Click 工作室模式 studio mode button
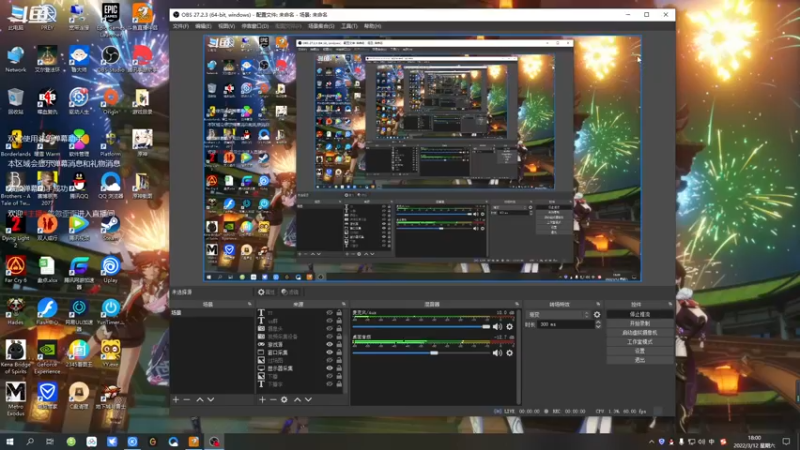The image size is (800, 450). [x=640, y=342]
